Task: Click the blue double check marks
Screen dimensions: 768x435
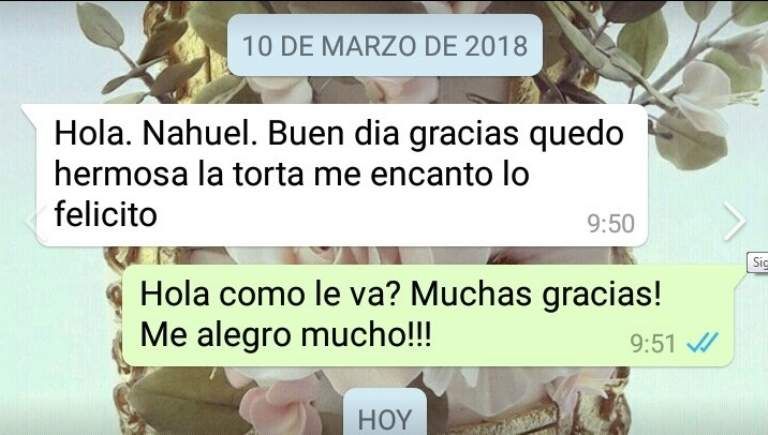Action: (x=702, y=342)
